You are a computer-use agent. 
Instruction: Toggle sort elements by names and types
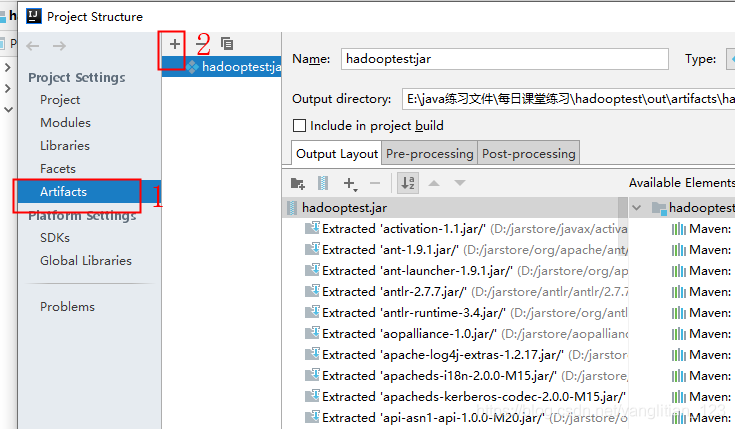(x=408, y=183)
